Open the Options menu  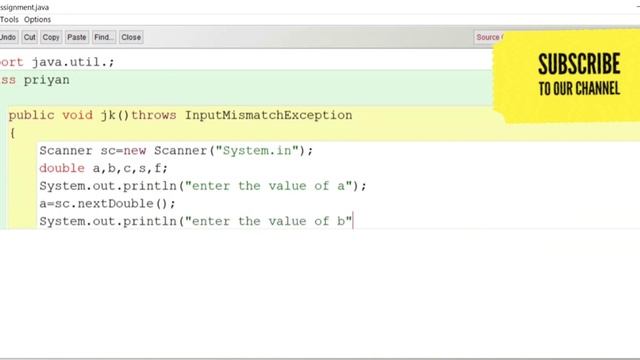[x=37, y=20]
